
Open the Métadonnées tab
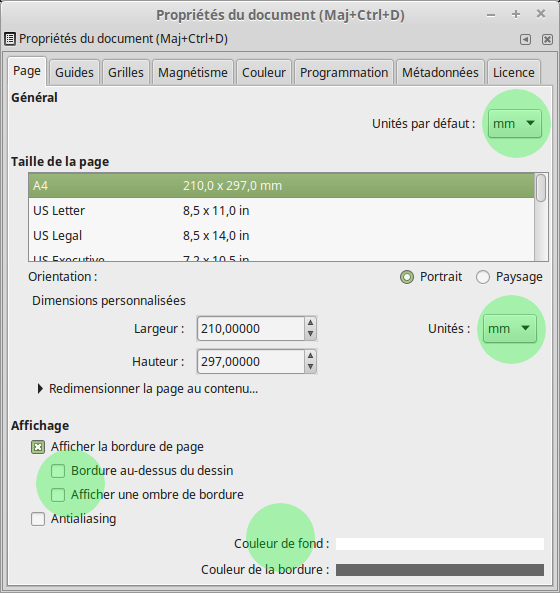441,72
